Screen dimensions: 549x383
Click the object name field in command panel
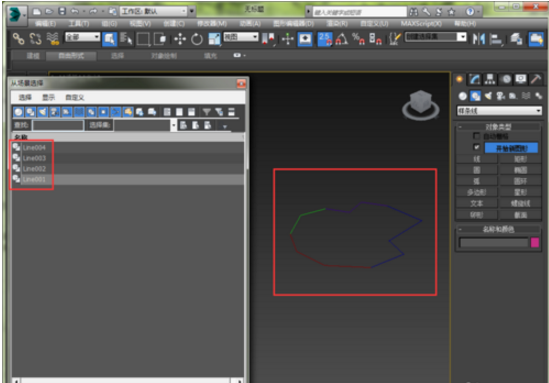[x=493, y=242]
